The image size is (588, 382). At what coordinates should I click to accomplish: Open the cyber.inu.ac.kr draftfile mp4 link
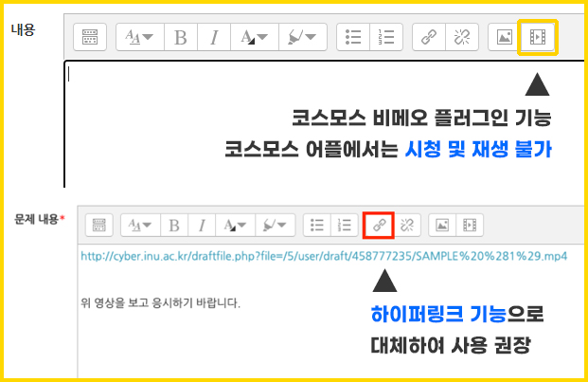tap(324, 256)
